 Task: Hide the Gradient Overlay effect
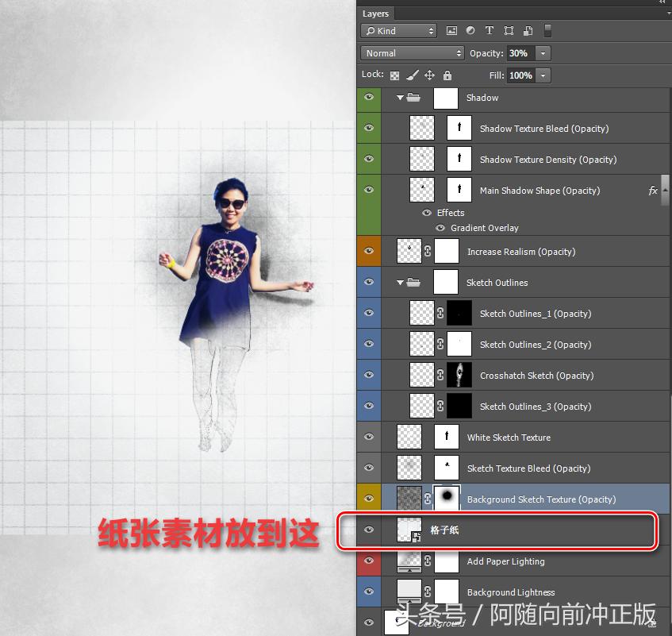pos(440,228)
